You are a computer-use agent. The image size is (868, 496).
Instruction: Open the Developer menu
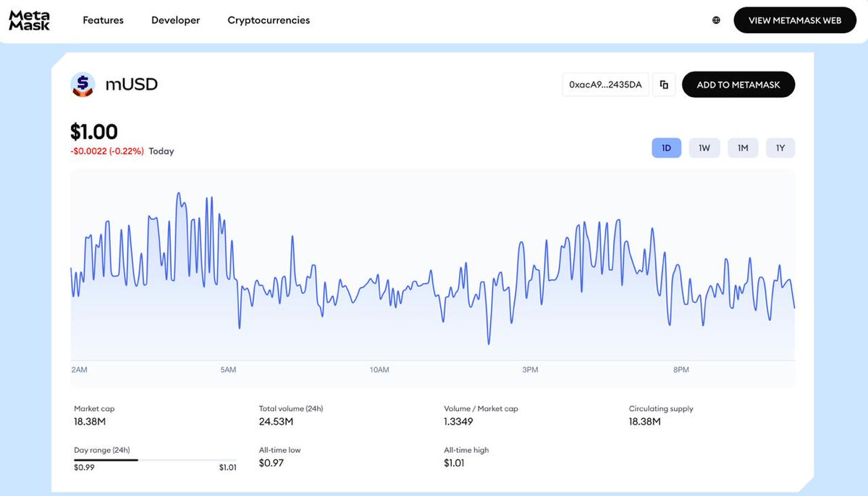click(175, 20)
